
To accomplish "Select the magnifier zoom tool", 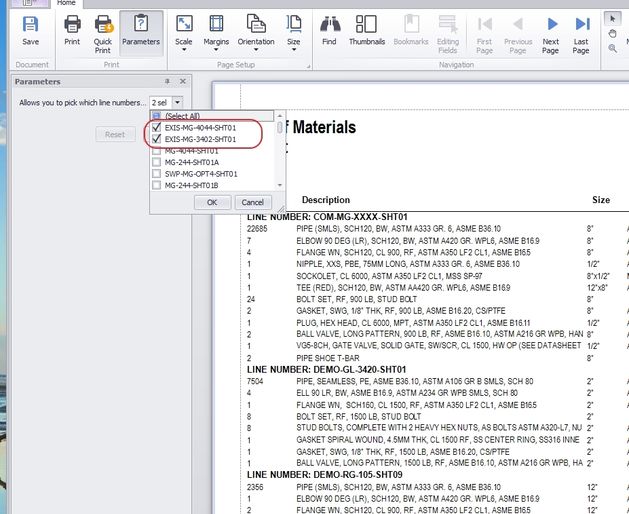I will tap(613, 49).
